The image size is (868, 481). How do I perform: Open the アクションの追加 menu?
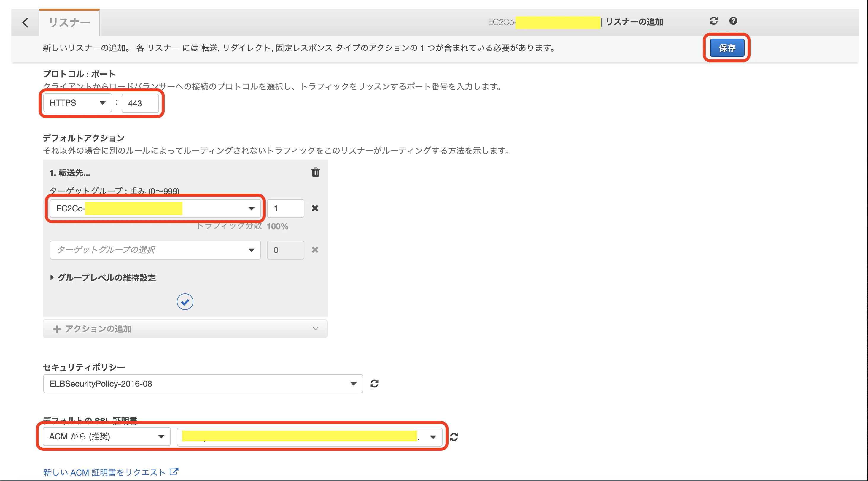tap(185, 329)
